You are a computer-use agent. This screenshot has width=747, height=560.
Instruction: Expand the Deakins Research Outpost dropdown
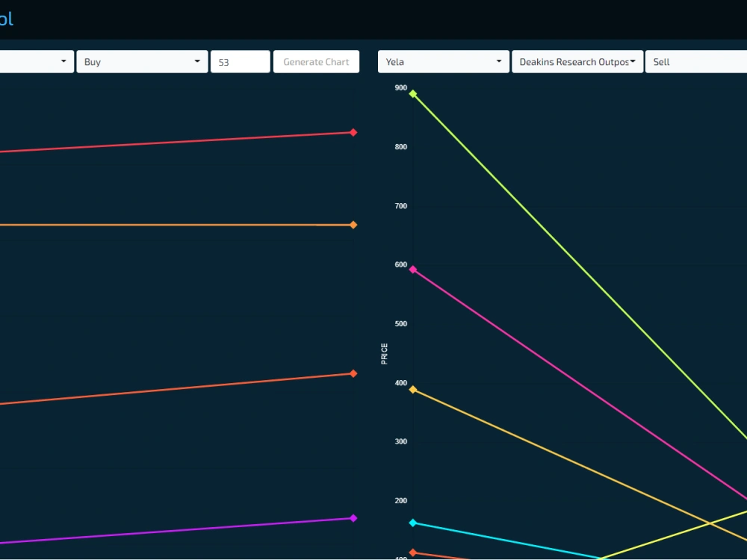click(x=577, y=62)
